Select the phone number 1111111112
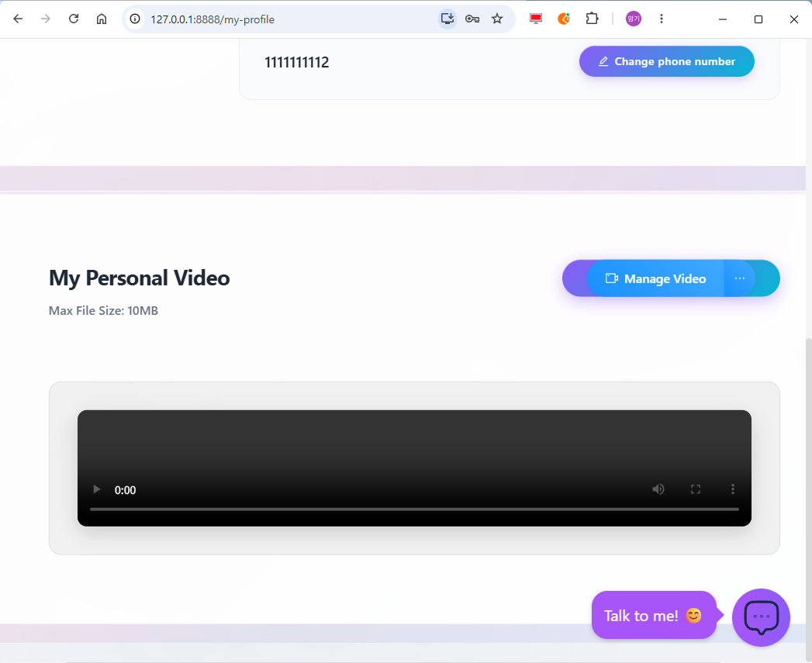The width and height of the screenshot is (812, 663). pyautogui.click(x=297, y=62)
